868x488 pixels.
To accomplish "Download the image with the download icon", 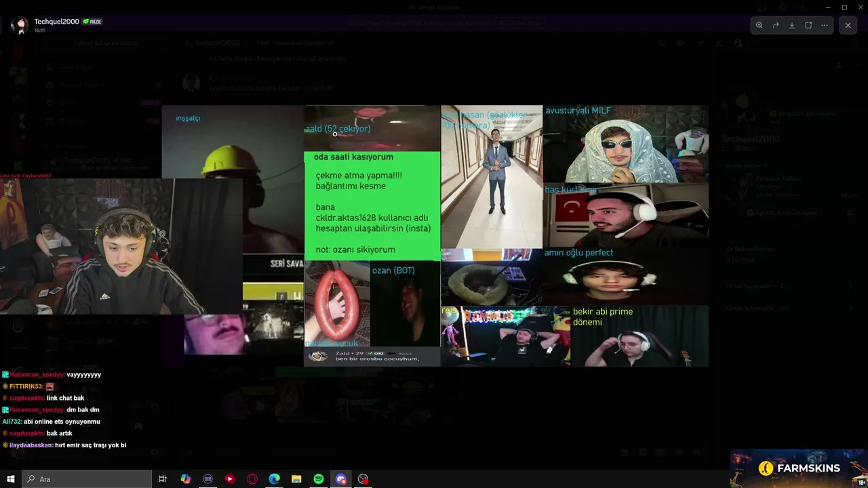I will (791, 25).
